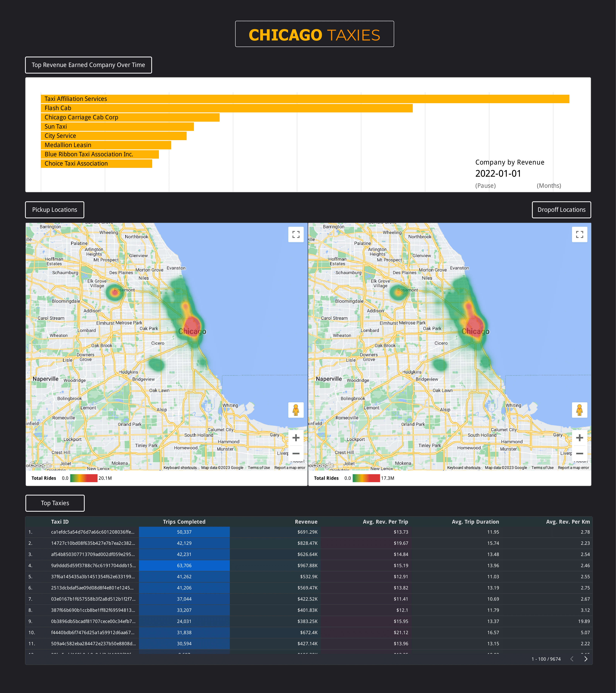Toggle fullscreen on the Pickup Locations map
Image resolution: width=616 pixels, height=693 pixels.
tap(296, 234)
